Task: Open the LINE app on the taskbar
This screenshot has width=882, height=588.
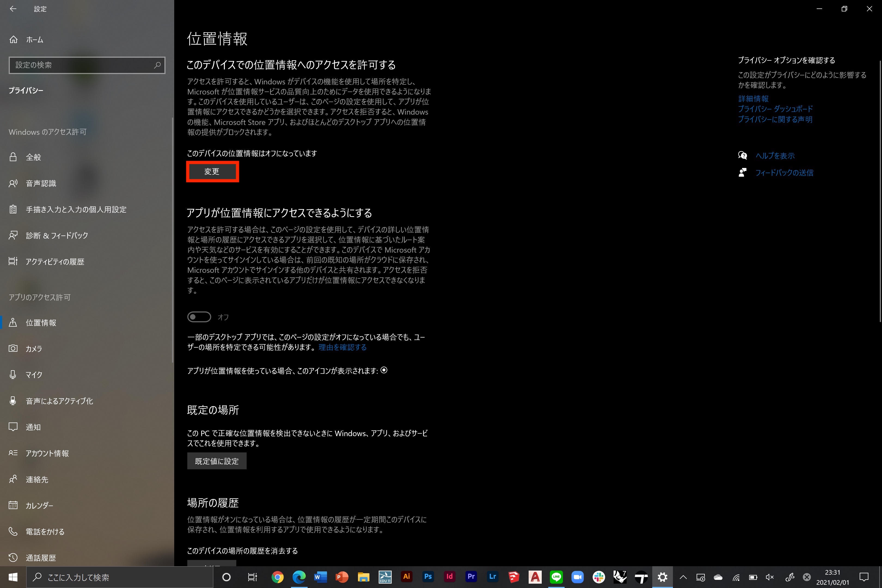Action: [x=556, y=577]
